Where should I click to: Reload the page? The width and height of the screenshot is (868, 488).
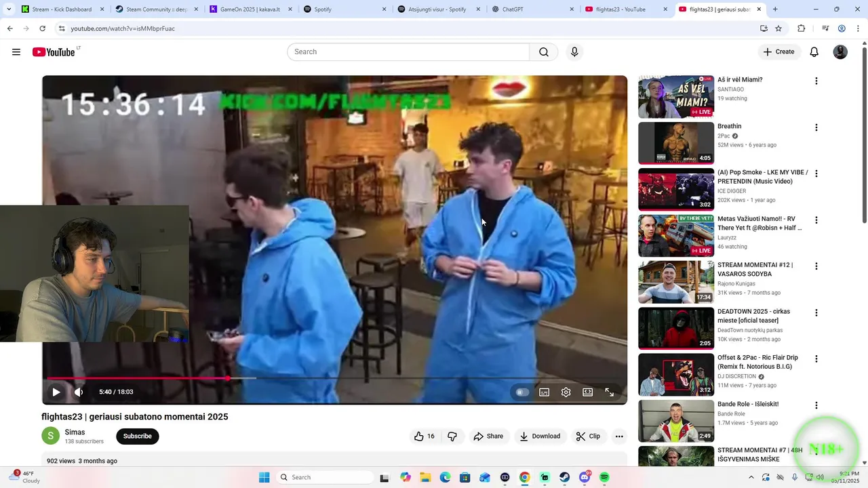(42, 28)
